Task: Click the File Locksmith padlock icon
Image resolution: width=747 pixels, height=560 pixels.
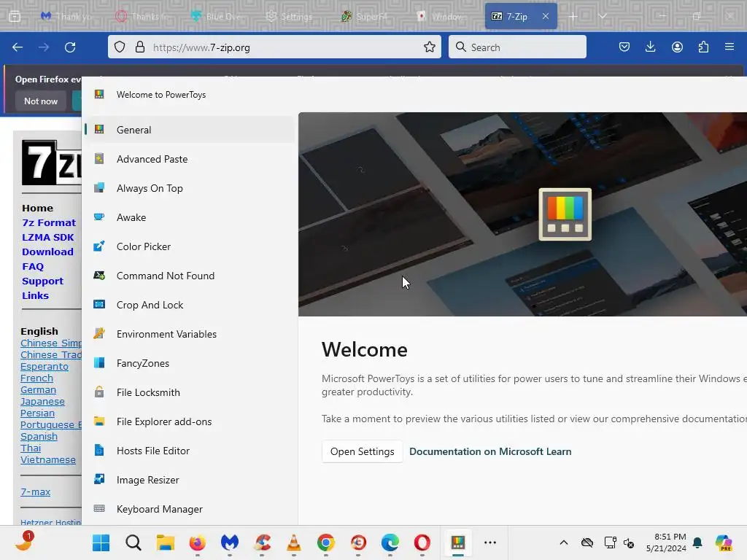Action: point(99,392)
